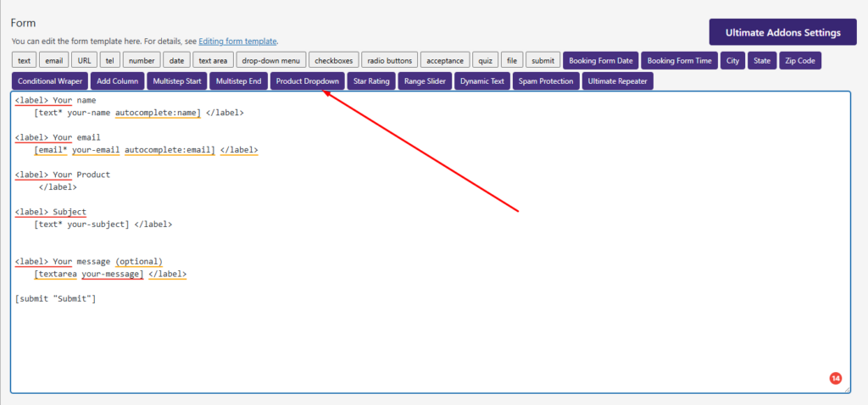Insert Multistep Start tag
Viewport: 868px width, 405px height.
coord(177,80)
